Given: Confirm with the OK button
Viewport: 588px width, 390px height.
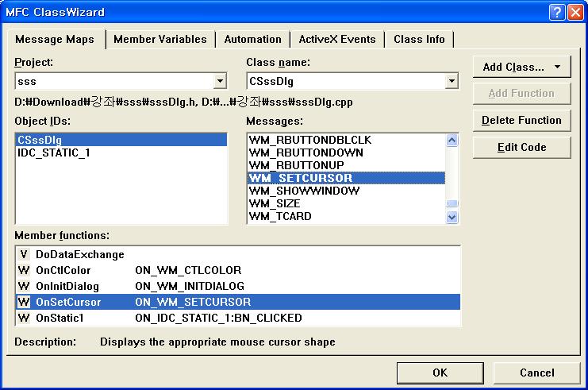Looking at the screenshot, I should [x=440, y=373].
